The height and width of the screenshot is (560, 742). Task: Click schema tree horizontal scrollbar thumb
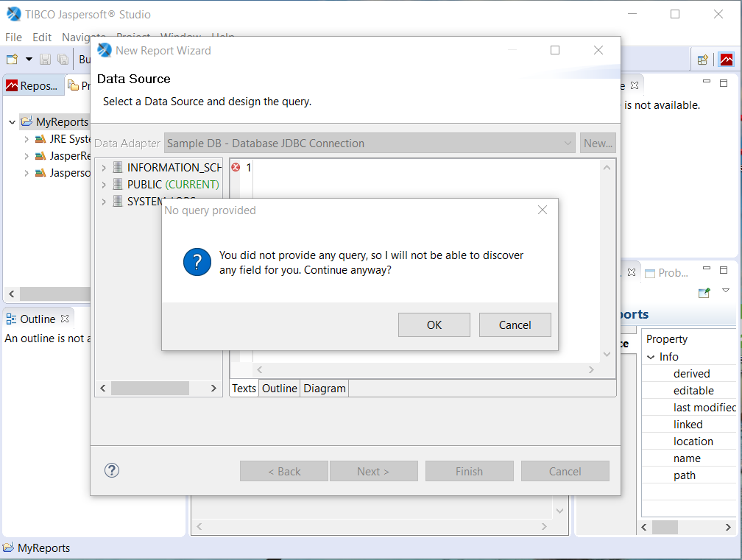150,389
